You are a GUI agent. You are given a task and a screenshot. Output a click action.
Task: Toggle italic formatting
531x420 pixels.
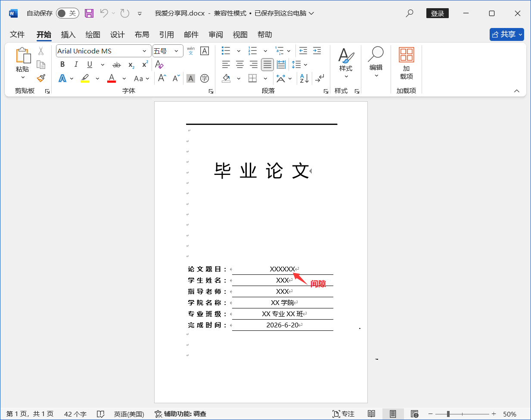(76, 65)
